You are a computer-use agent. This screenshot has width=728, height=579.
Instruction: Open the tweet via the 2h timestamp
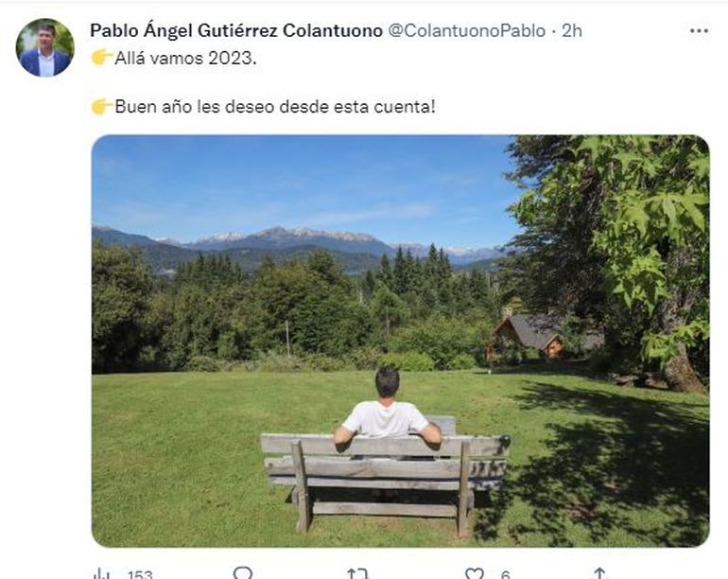(x=572, y=30)
